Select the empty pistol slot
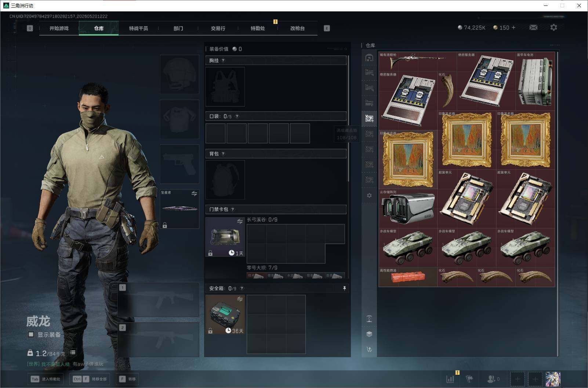Viewport: 588px width, 388px height. (179, 164)
